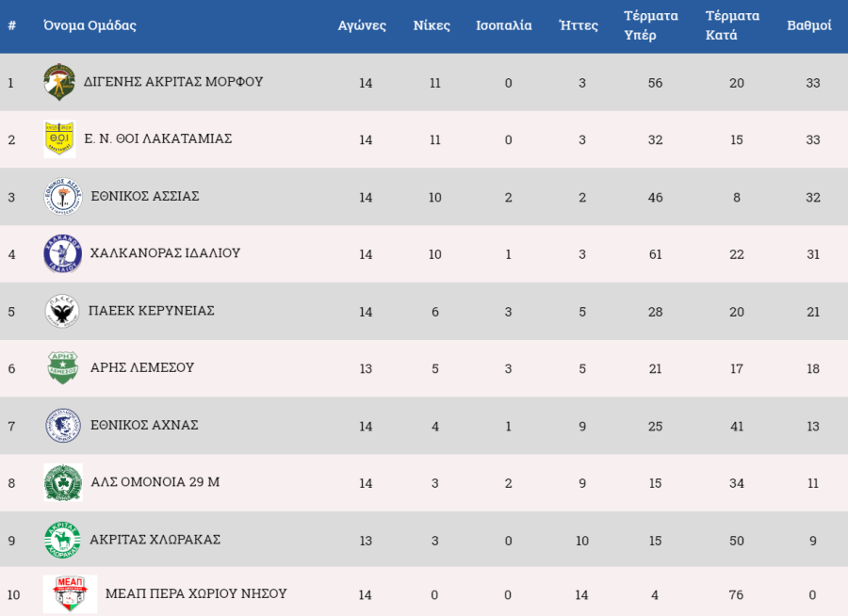Screen dimensions: 848x616
Task: Click the Ήττες column header
Action: (x=579, y=25)
